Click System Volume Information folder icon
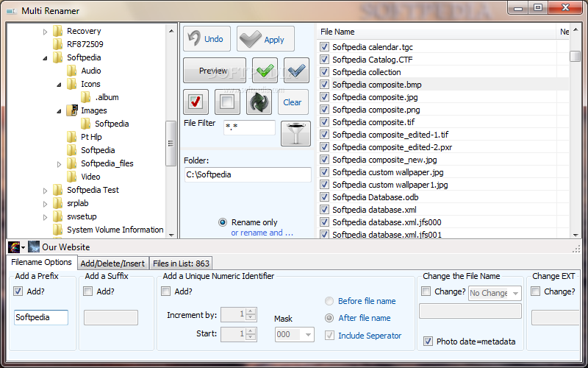The image size is (588, 368). (58, 230)
